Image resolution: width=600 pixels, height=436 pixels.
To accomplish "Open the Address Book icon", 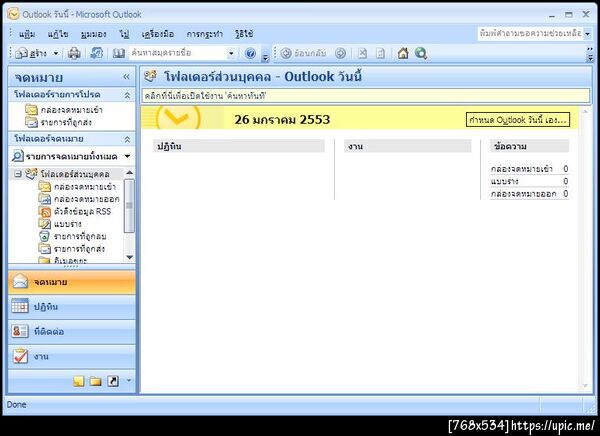I will [x=119, y=53].
